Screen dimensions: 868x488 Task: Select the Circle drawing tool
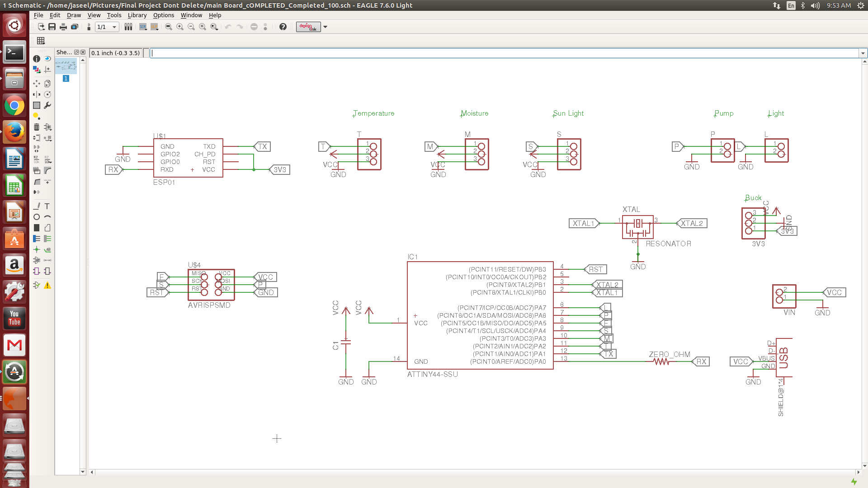[37, 217]
